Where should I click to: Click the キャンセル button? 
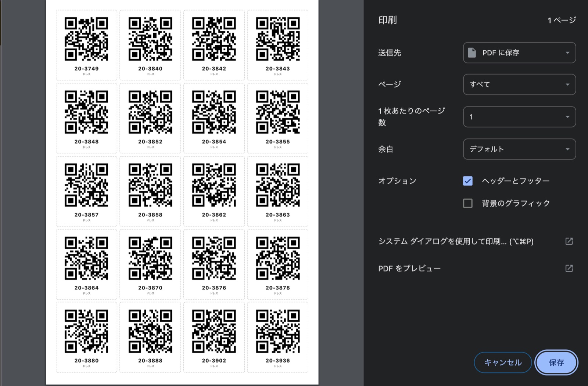(x=503, y=362)
